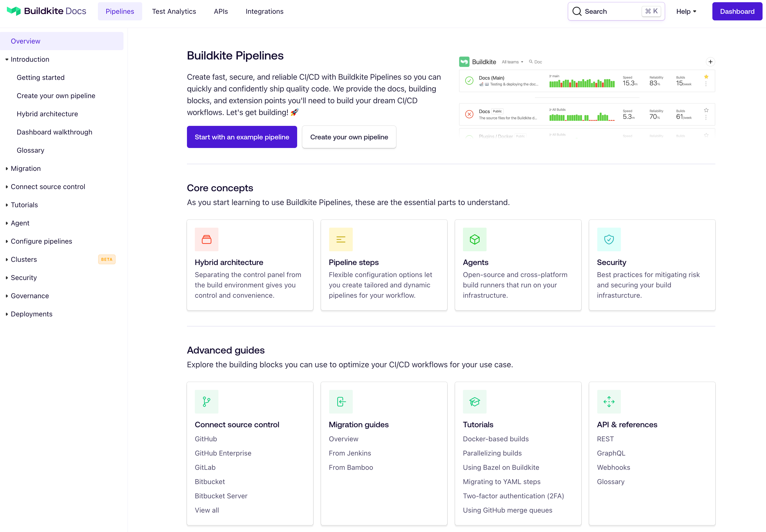Open the Integrations tab
This screenshot has height=532, width=766.
tap(264, 11)
